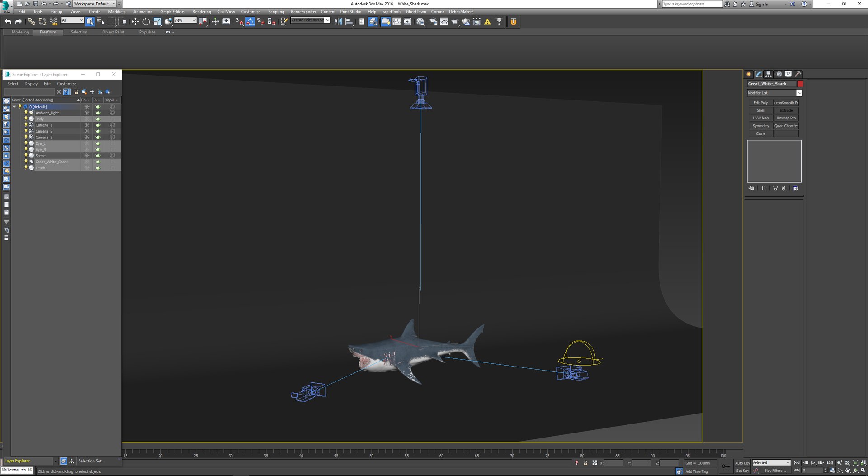Toggle the Angle Snap tool
Screen dimensions: 868x476
(250, 21)
